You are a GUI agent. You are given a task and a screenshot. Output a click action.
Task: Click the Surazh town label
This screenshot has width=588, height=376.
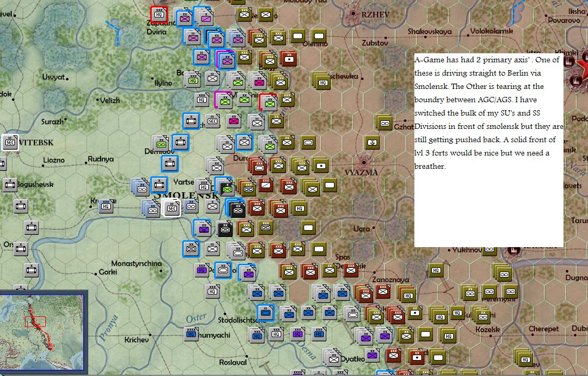tap(52, 121)
